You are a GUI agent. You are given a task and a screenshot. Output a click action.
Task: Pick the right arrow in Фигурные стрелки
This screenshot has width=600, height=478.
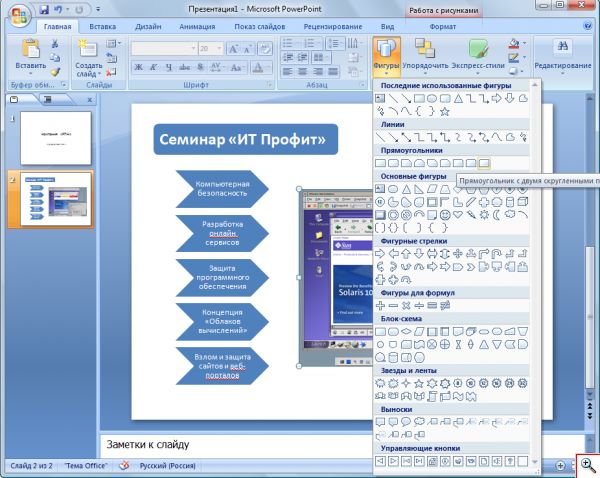pos(380,254)
